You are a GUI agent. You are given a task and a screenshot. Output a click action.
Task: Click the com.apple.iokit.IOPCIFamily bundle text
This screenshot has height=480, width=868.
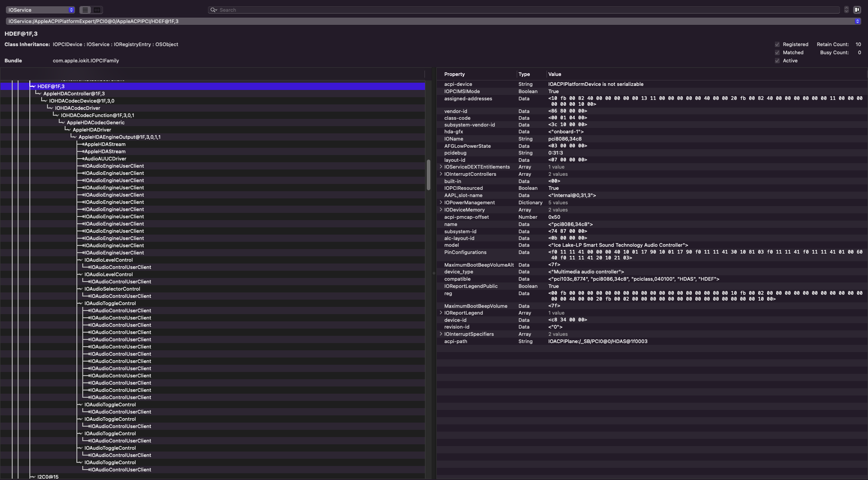[86, 61]
